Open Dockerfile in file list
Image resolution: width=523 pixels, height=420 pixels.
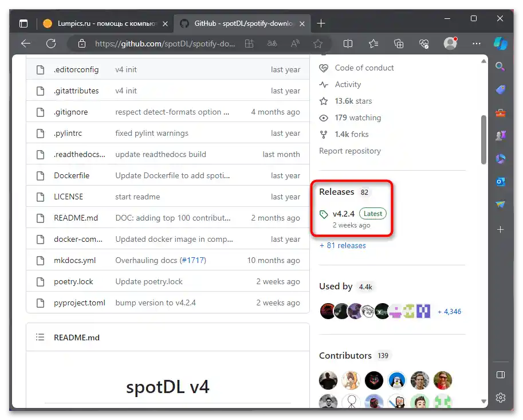click(x=72, y=175)
